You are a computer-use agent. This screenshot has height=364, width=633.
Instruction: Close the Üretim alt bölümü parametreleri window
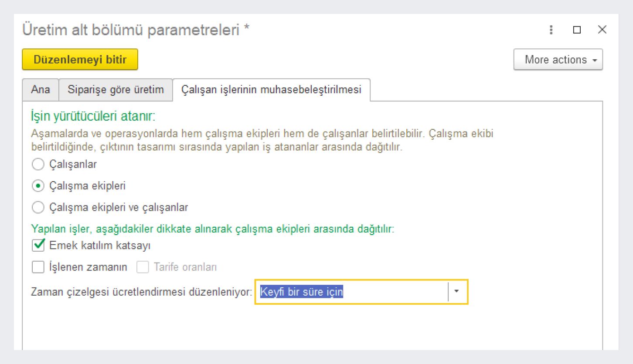(602, 30)
